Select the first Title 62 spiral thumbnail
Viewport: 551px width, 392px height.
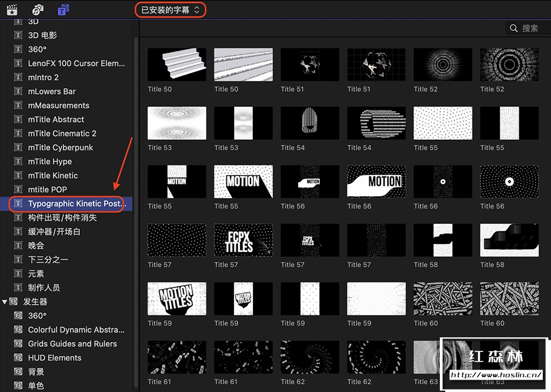click(x=310, y=357)
